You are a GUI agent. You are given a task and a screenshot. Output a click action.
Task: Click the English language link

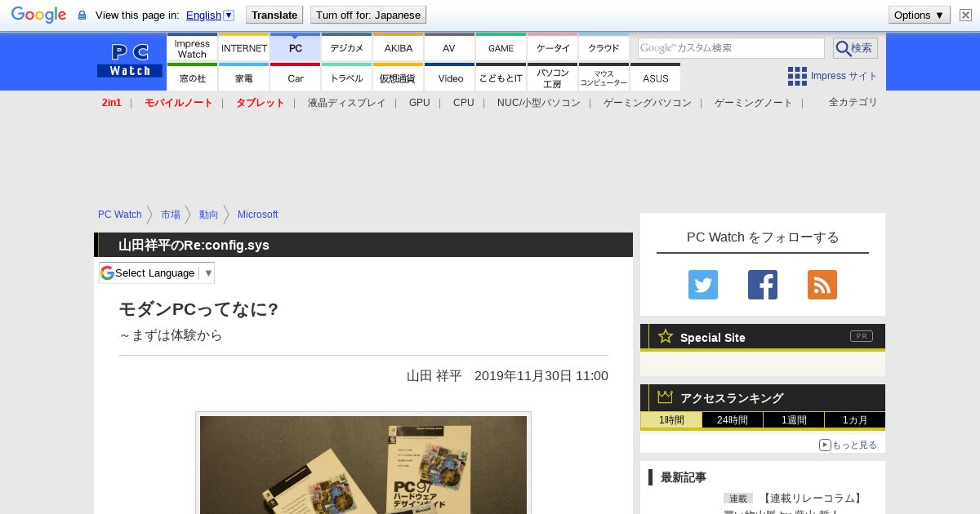point(203,15)
